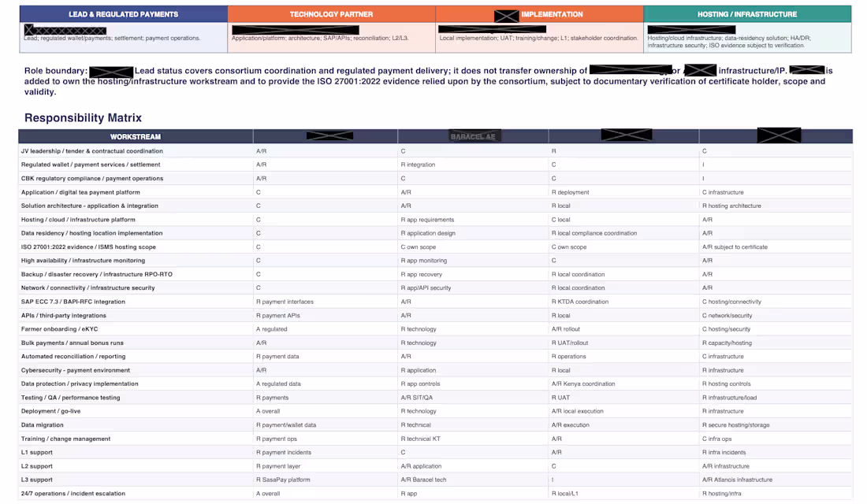Click the 'A/R Kenya coordination' cell

tap(583, 384)
